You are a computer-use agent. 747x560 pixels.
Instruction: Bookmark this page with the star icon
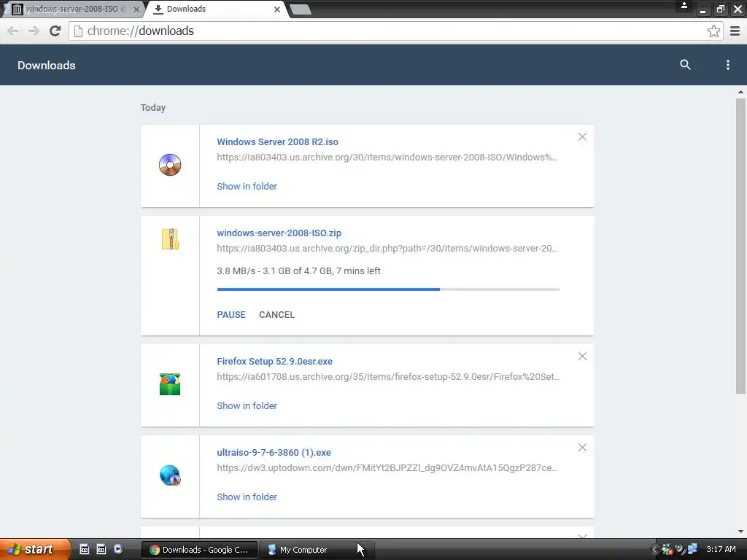click(713, 31)
